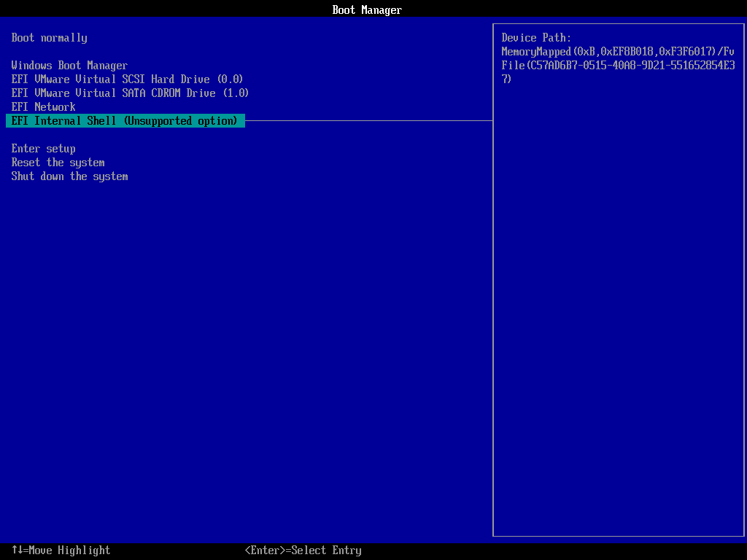Launch the EFI Internal Shell
Screen dimensions: 747x560
coord(126,120)
